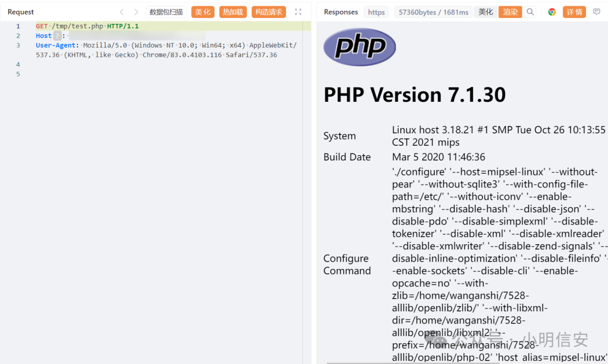Click the Responses panel title
Viewport: 608px width, 364px height.
tap(341, 12)
